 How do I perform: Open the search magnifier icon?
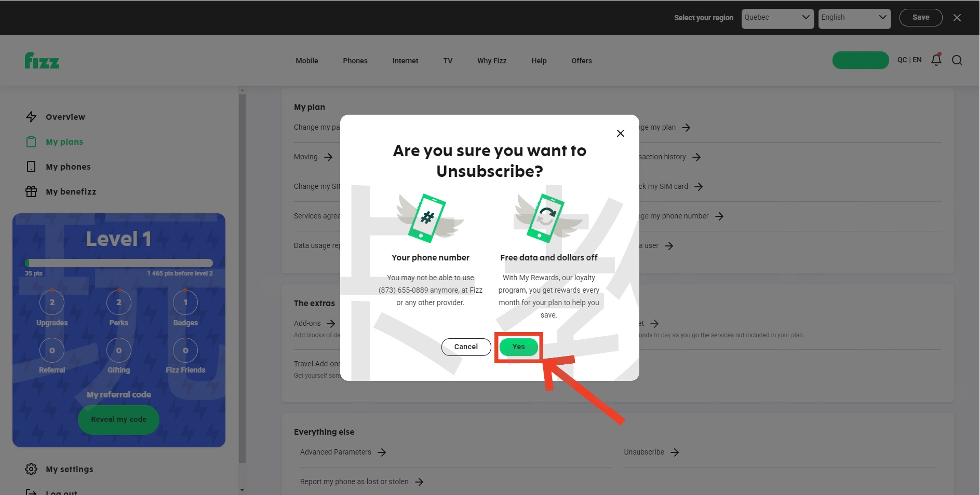point(957,61)
